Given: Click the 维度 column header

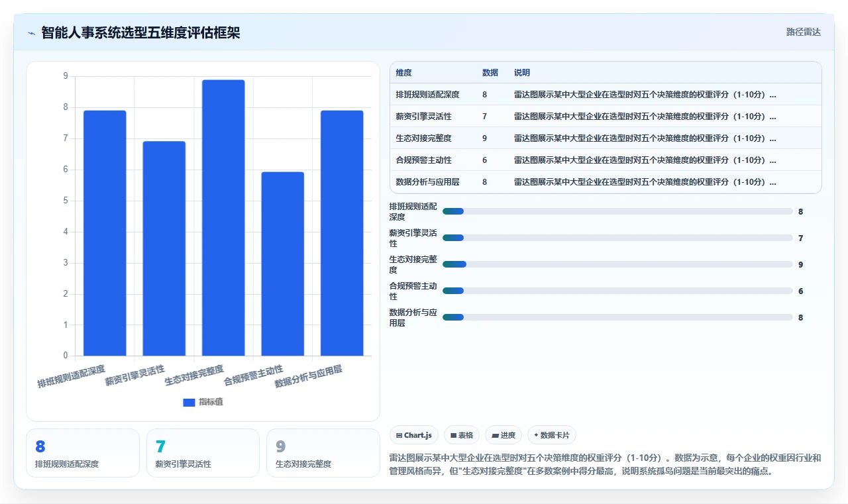Looking at the screenshot, I should point(403,73).
